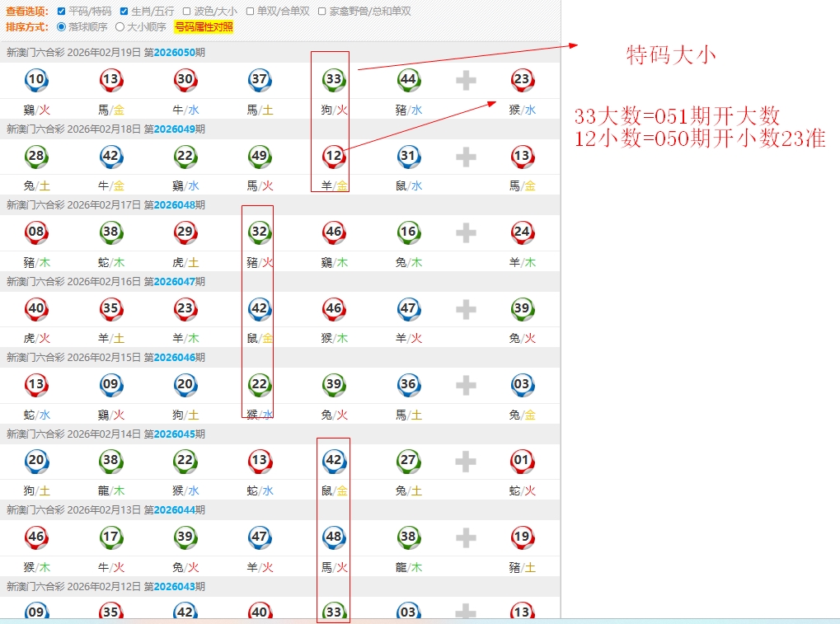The height and width of the screenshot is (624, 840).
Task: Click green ball 44 in period 2026050
Action: tap(408, 80)
